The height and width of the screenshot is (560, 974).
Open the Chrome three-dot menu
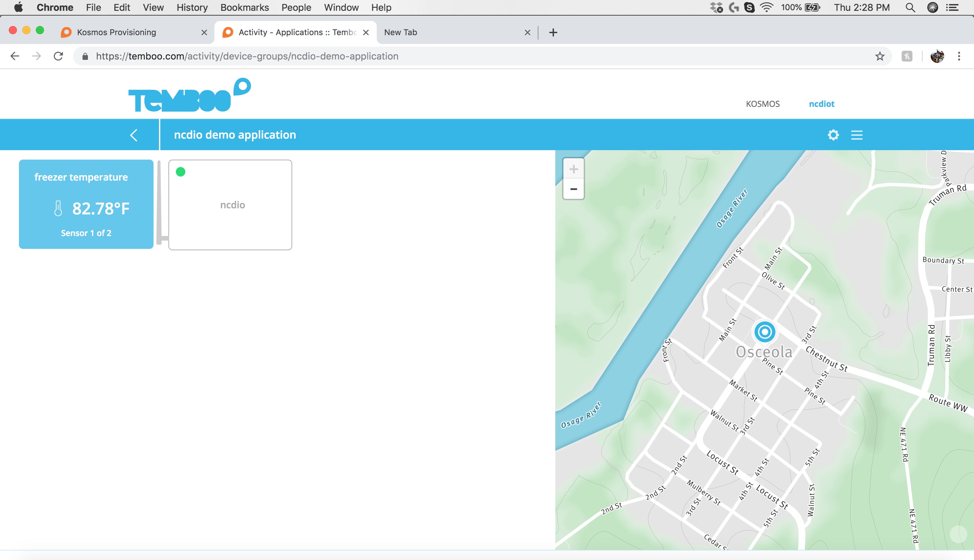point(959,56)
